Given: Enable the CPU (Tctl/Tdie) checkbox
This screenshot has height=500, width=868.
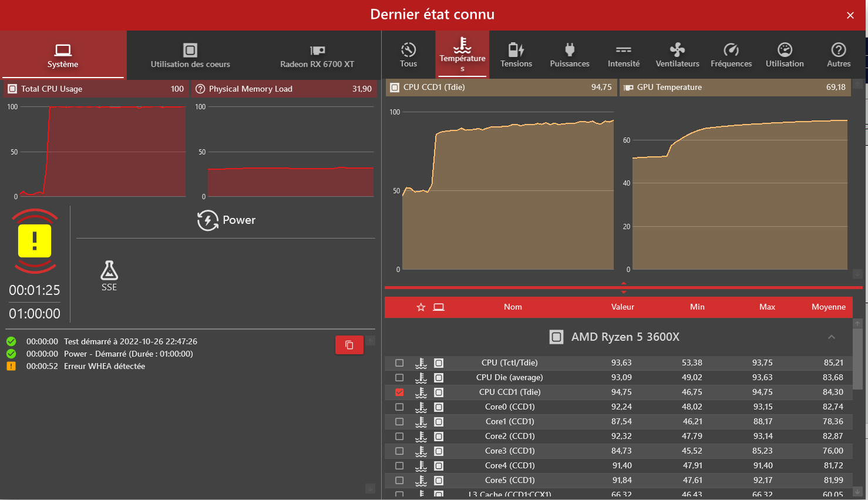Looking at the screenshot, I should coord(399,363).
